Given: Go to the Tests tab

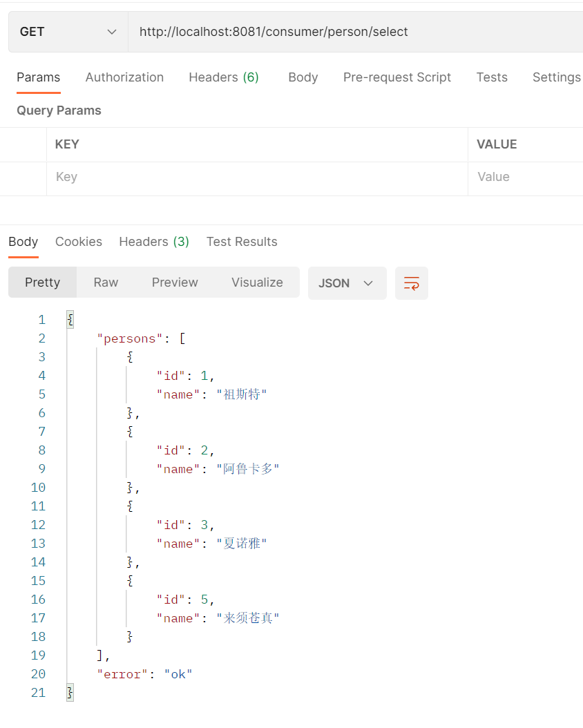Looking at the screenshot, I should click(x=492, y=77).
